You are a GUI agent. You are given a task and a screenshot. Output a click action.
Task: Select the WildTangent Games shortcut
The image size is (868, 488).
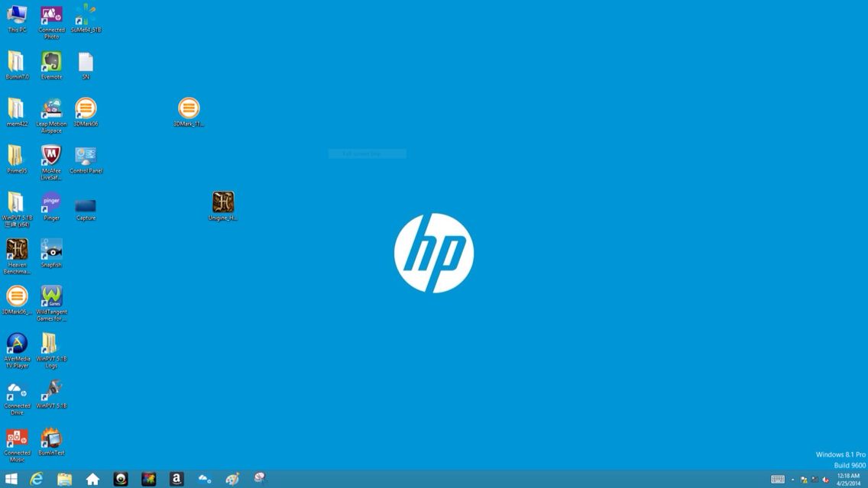51,304
